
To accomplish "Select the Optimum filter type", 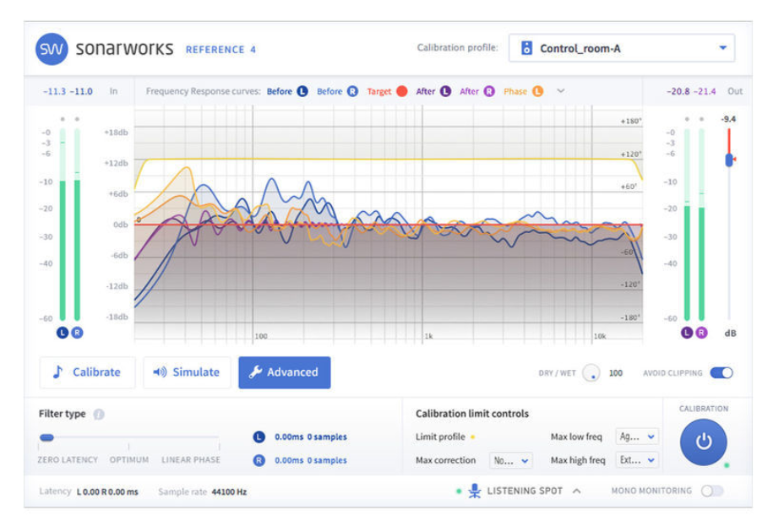I will coord(129,460).
